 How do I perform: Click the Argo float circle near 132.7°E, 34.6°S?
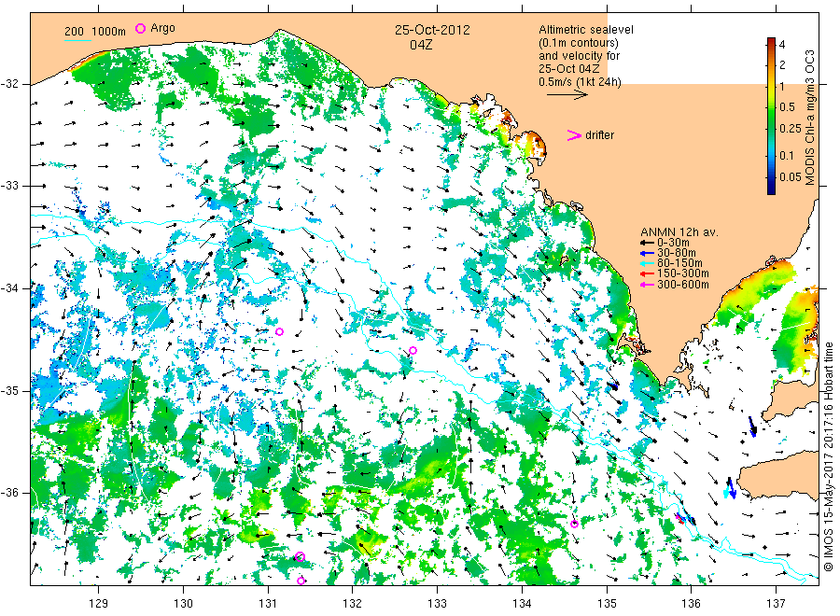[413, 351]
